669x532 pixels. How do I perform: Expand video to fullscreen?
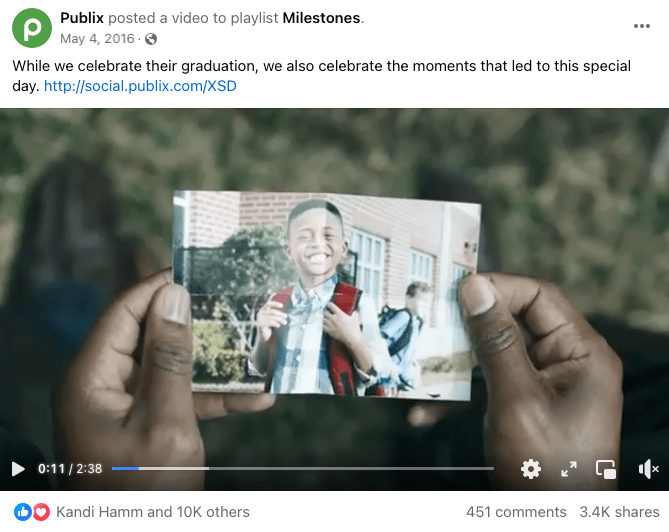569,469
